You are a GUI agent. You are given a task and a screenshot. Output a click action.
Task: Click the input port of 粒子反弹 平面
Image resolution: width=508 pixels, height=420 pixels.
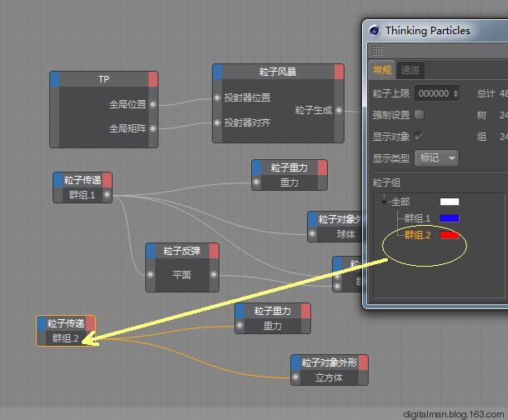(x=151, y=275)
